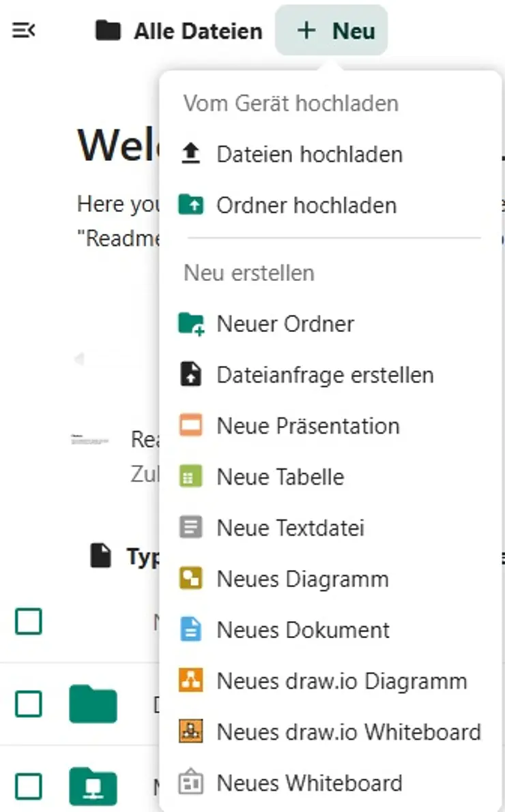Select Neue Textdatei menu entry
The width and height of the screenshot is (505, 812).
(x=291, y=528)
